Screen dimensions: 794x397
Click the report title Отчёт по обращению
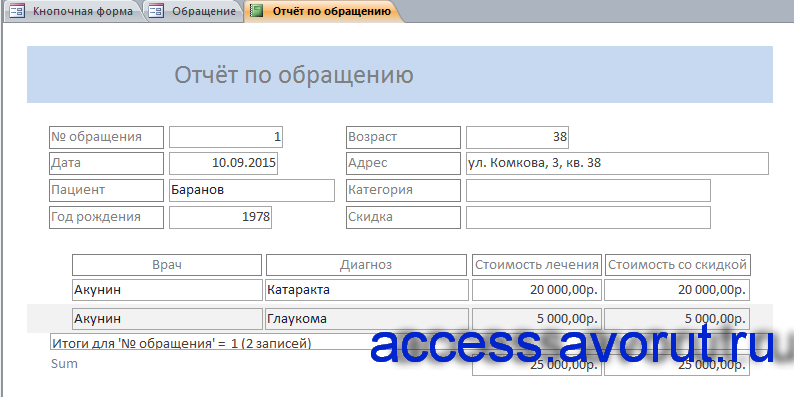(x=294, y=75)
